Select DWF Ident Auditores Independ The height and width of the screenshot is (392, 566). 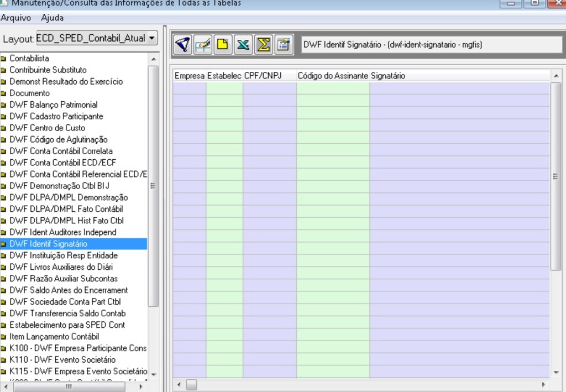[x=63, y=232]
